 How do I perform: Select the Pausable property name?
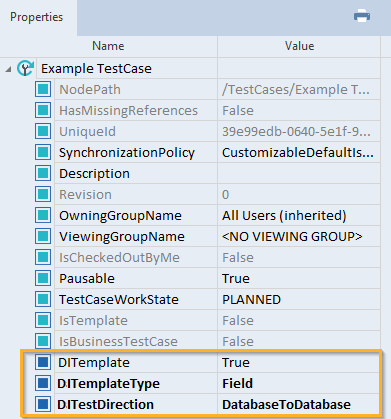coord(87,278)
